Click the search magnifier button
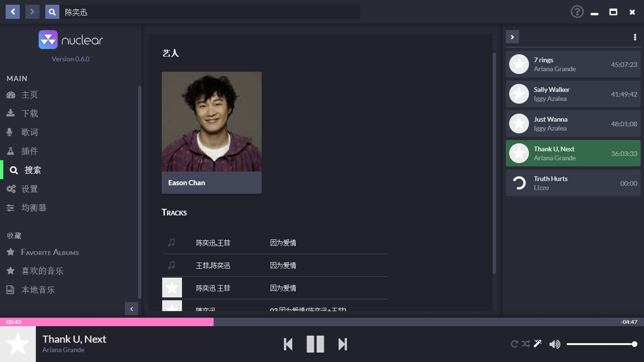644x362 pixels. (x=52, y=12)
